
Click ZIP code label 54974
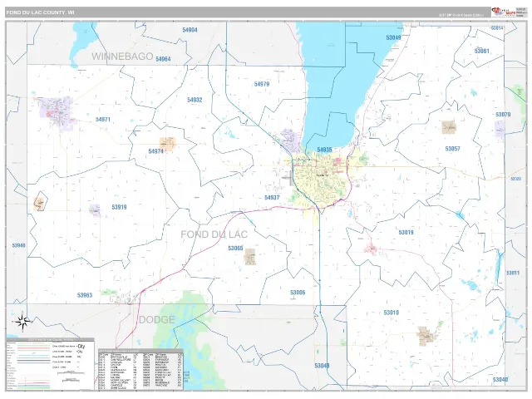(156, 151)
